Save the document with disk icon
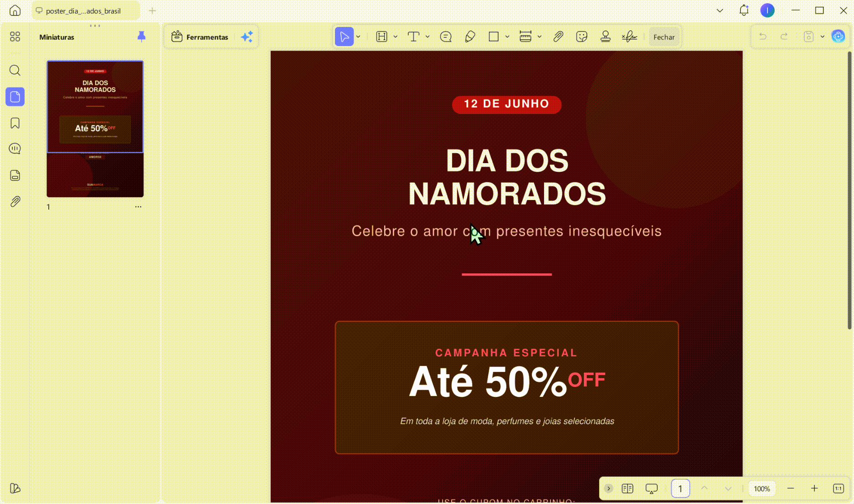Viewport: 854px width, 504px height. coord(808,36)
